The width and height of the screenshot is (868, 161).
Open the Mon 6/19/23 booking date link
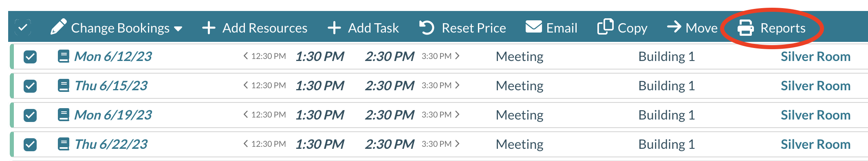coord(113,115)
